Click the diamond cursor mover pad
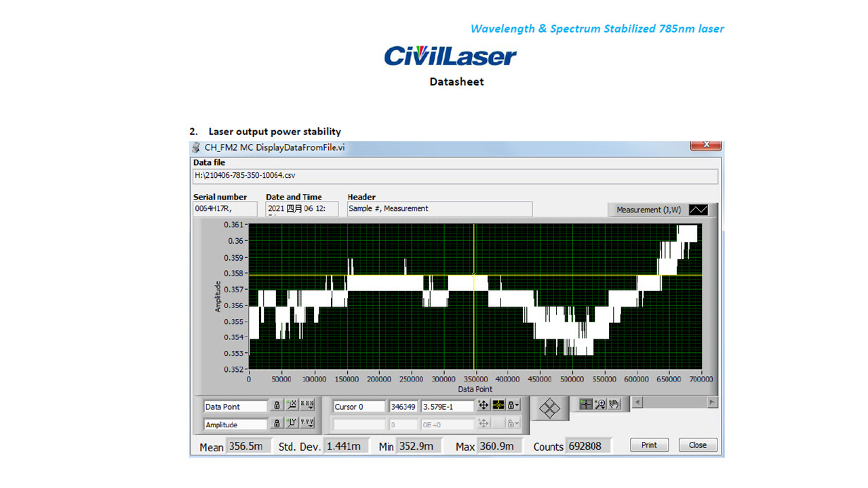 [549, 407]
